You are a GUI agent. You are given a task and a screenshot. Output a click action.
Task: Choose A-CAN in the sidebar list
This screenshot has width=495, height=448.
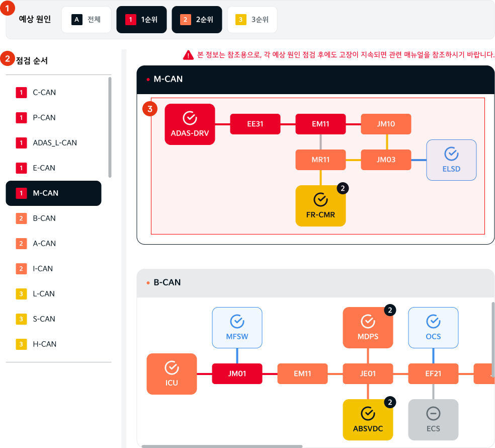click(x=54, y=244)
